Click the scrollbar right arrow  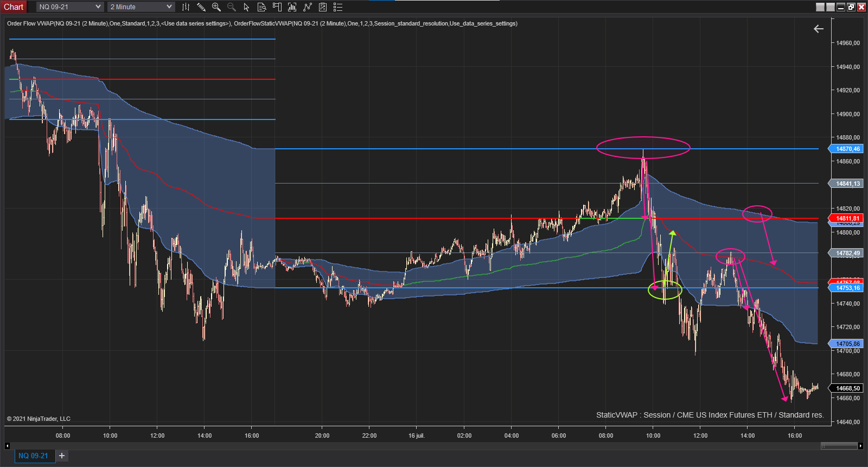(x=860, y=446)
